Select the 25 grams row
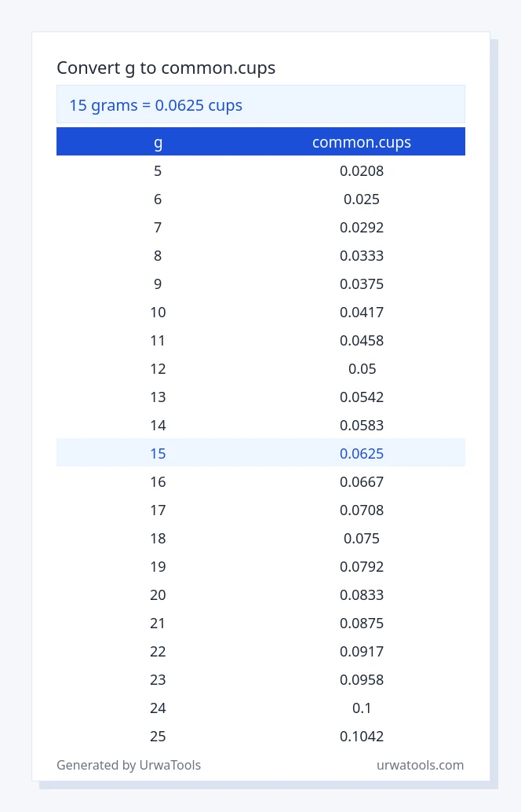The image size is (521, 812). coord(260,737)
